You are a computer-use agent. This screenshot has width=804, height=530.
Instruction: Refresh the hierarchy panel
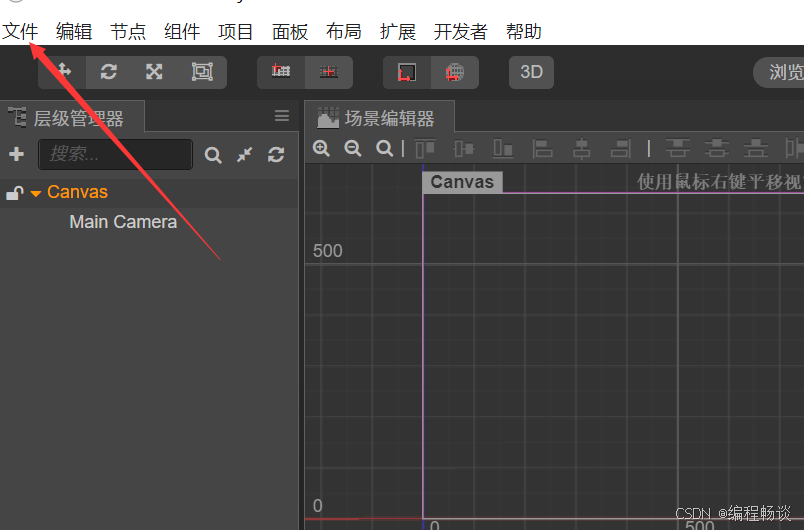[x=276, y=154]
